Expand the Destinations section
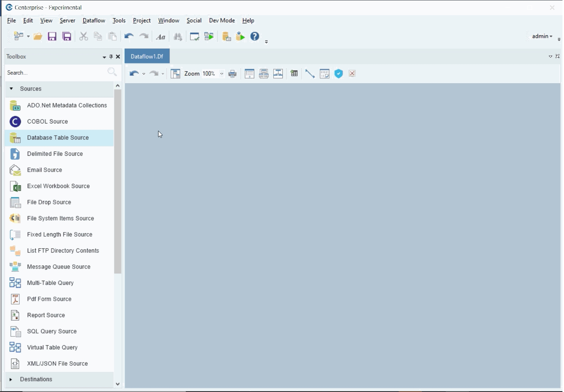 (11, 379)
